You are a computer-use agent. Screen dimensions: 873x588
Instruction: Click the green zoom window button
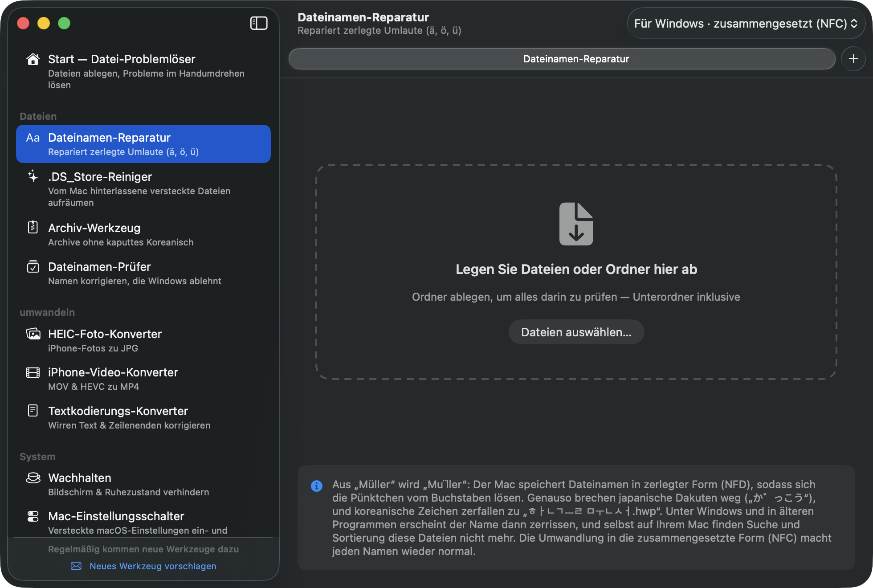(64, 23)
